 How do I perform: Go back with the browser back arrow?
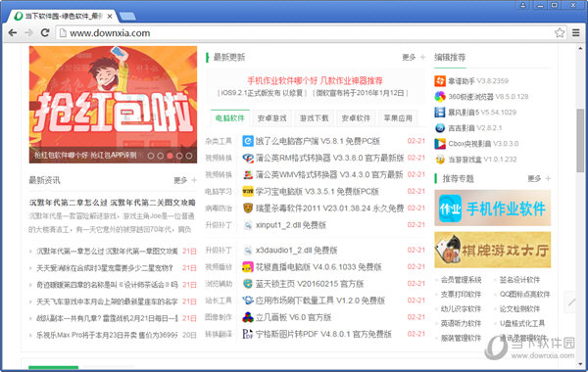[13, 33]
